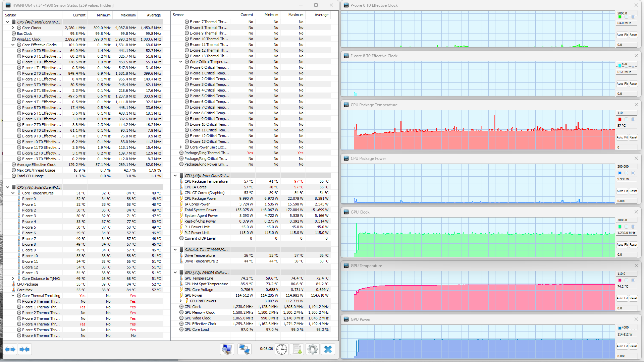644x362 pixels.
Task: Click the sensor summary monitor icon
Action: pyautogui.click(x=227, y=349)
